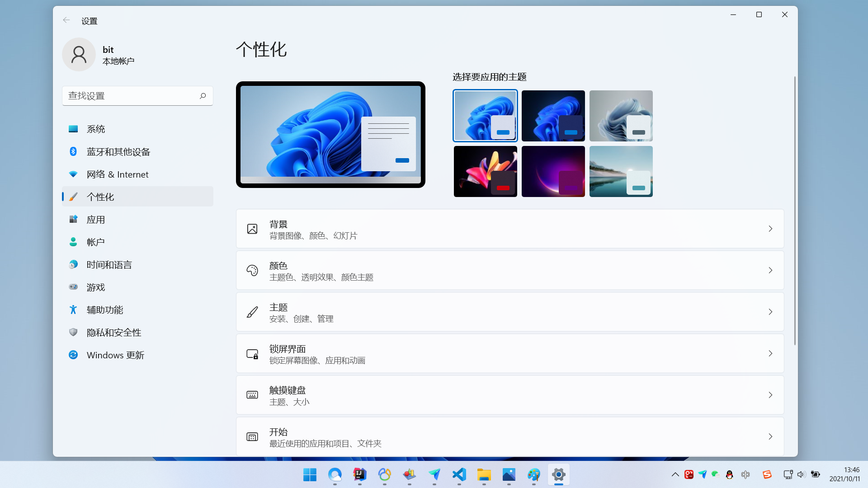
Task: Expand the 颜色 chevron arrow
Action: click(x=770, y=270)
